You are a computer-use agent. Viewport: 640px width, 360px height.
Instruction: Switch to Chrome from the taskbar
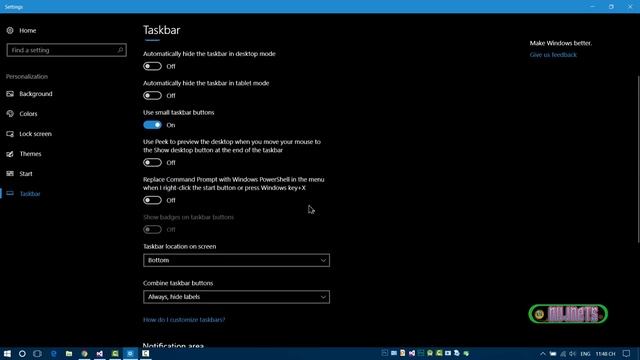[84, 353]
